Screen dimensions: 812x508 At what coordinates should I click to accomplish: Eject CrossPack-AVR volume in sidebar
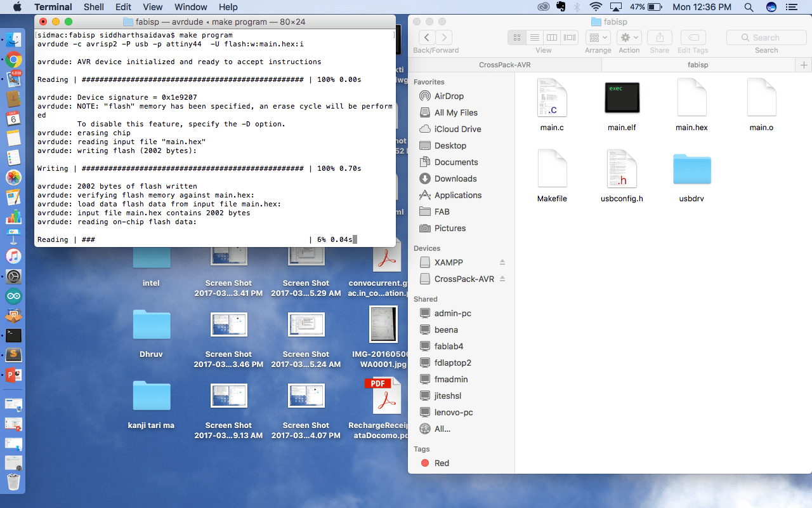tap(502, 279)
